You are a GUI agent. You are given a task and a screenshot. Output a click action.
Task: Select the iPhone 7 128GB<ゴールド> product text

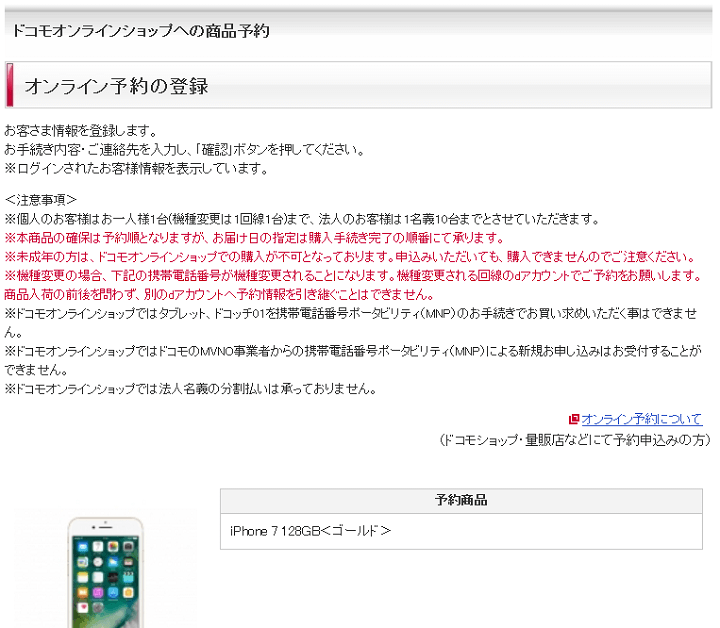click(310, 531)
